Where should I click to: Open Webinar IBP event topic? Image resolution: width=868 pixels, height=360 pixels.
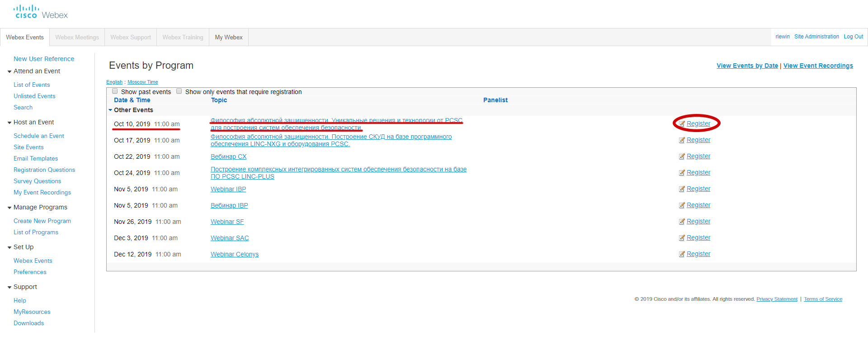point(228,189)
